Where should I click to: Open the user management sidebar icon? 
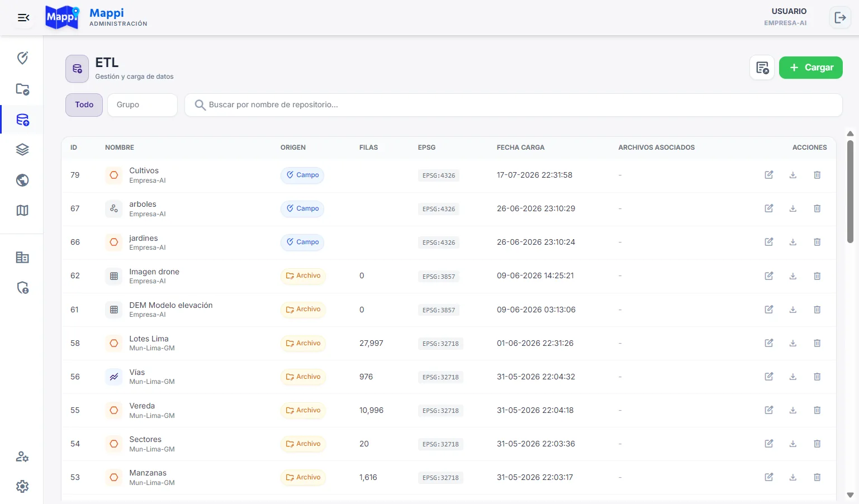(22, 457)
